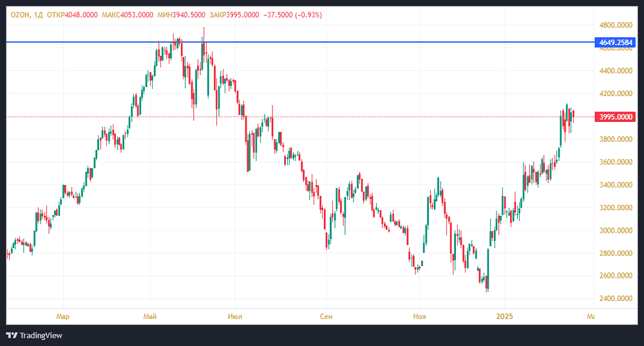Click the Ноя label on time axis
The width and height of the screenshot is (644, 346).
(x=419, y=316)
